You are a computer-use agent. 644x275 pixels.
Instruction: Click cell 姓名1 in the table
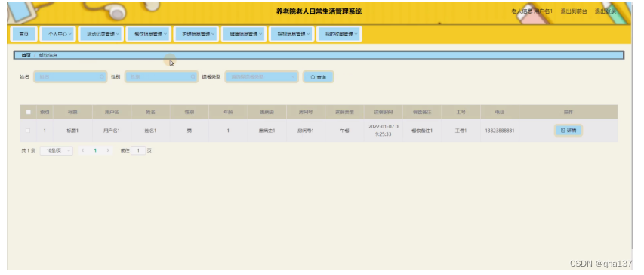coord(150,131)
